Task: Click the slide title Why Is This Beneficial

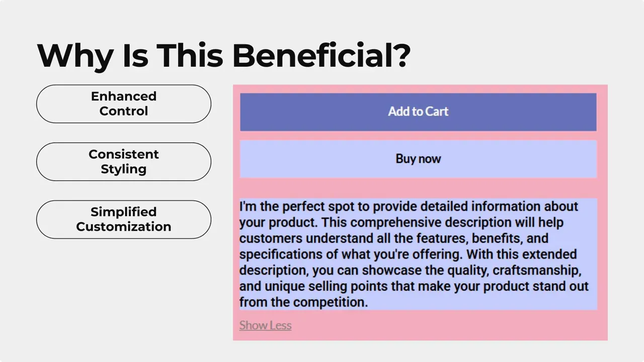Action: coord(223,55)
